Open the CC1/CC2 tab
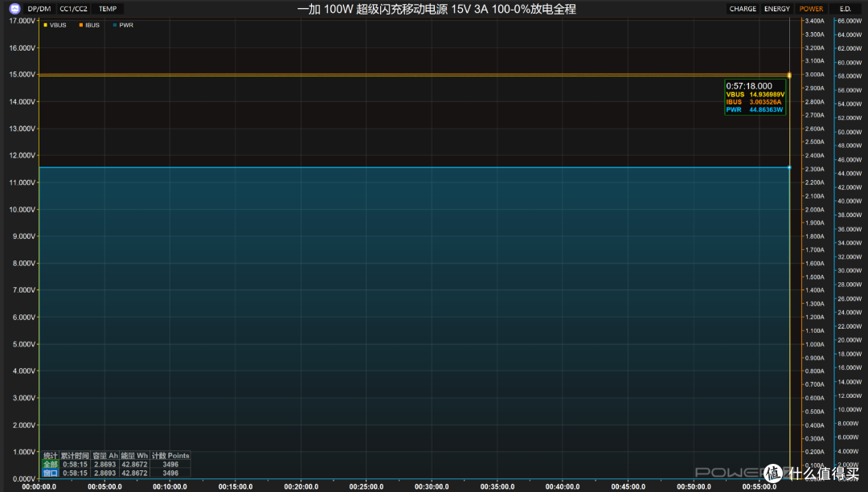868x492 pixels. (x=74, y=9)
